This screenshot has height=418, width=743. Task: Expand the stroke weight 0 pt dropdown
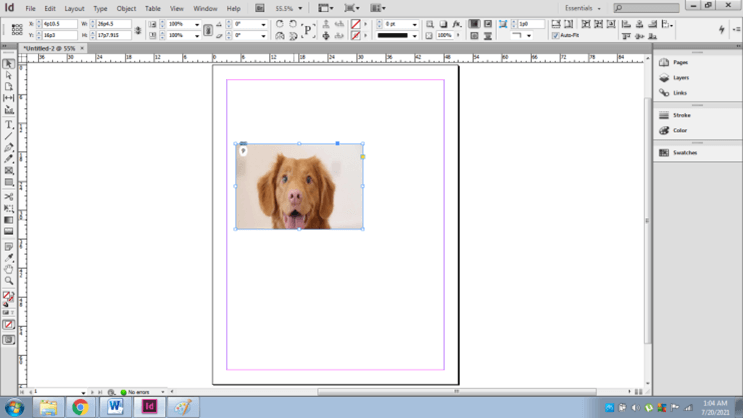point(415,24)
